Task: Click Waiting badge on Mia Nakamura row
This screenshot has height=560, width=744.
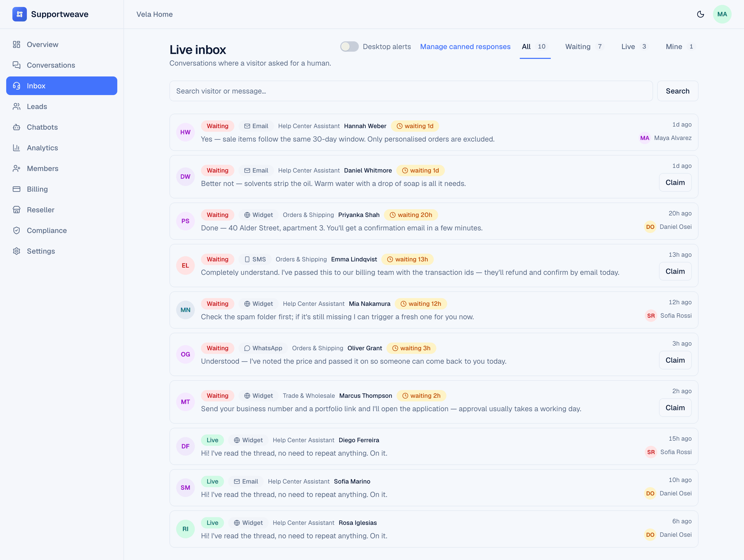Action: pos(217,303)
